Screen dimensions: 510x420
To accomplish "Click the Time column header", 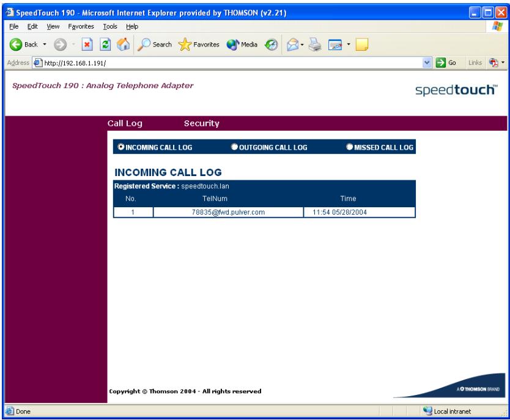I will [348, 199].
